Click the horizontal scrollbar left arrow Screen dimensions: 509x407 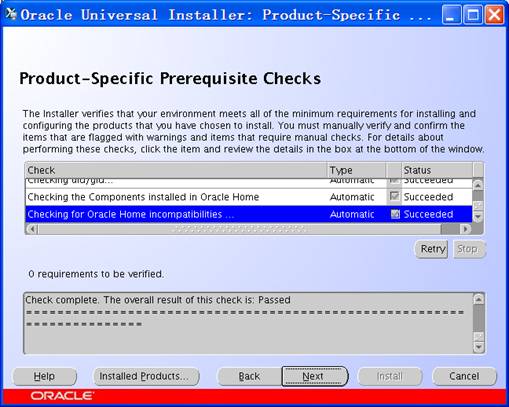[32, 229]
